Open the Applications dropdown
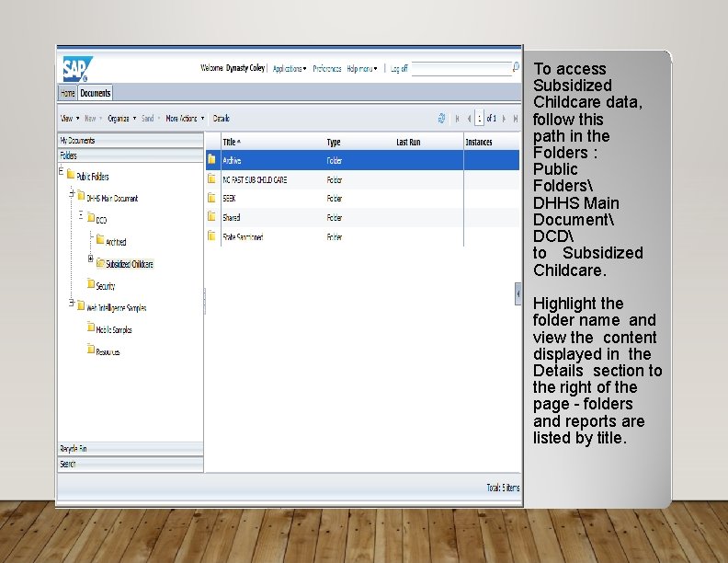The height and width of the screenshot is (563, 728). [x=290, y=68]
